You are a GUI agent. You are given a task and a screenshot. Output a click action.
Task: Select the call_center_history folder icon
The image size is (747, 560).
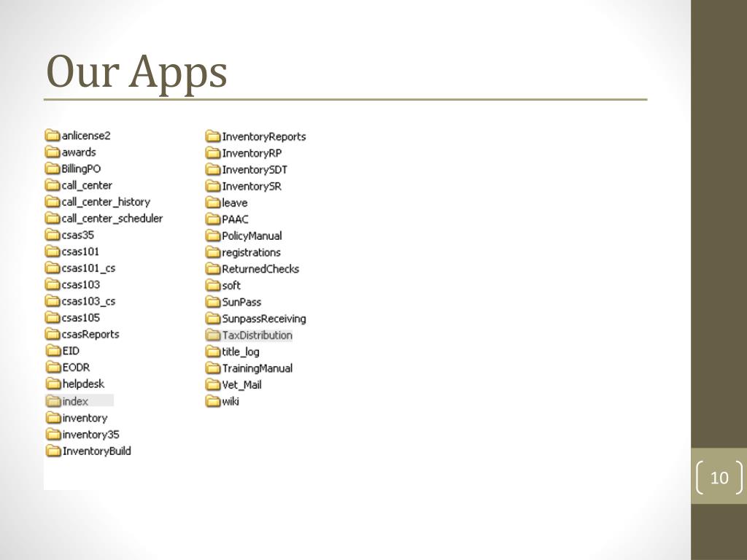click(x=53, y=202)
